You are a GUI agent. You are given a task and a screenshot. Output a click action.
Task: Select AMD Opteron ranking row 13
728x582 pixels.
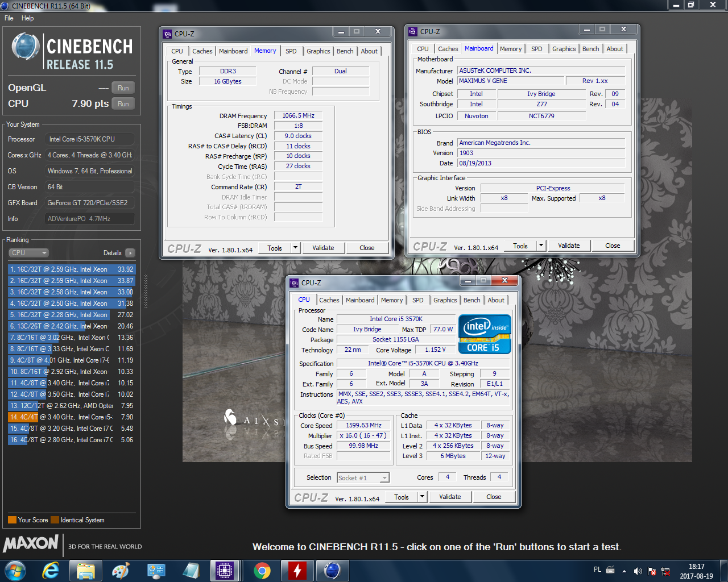(72, 406)
